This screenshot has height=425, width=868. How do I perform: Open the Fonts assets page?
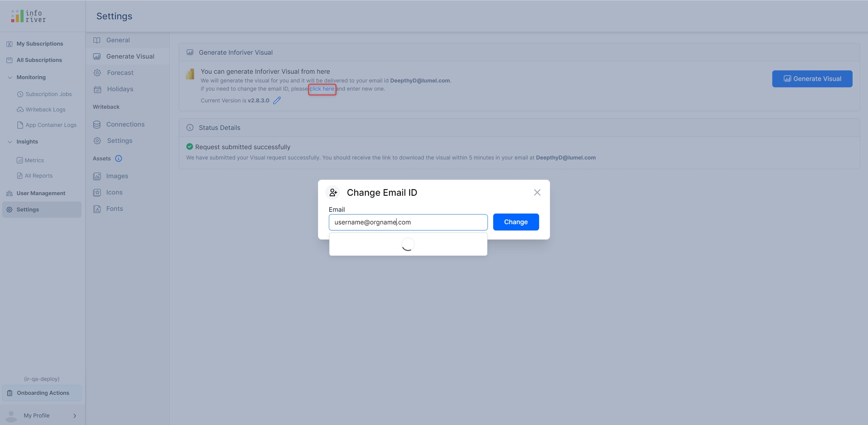click(114, 209)
